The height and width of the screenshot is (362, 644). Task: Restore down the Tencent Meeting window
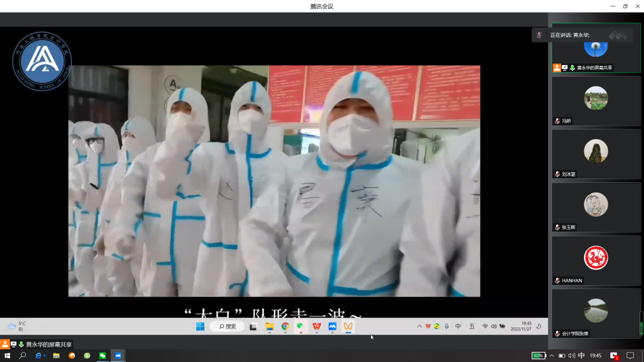tap(625, 6)
